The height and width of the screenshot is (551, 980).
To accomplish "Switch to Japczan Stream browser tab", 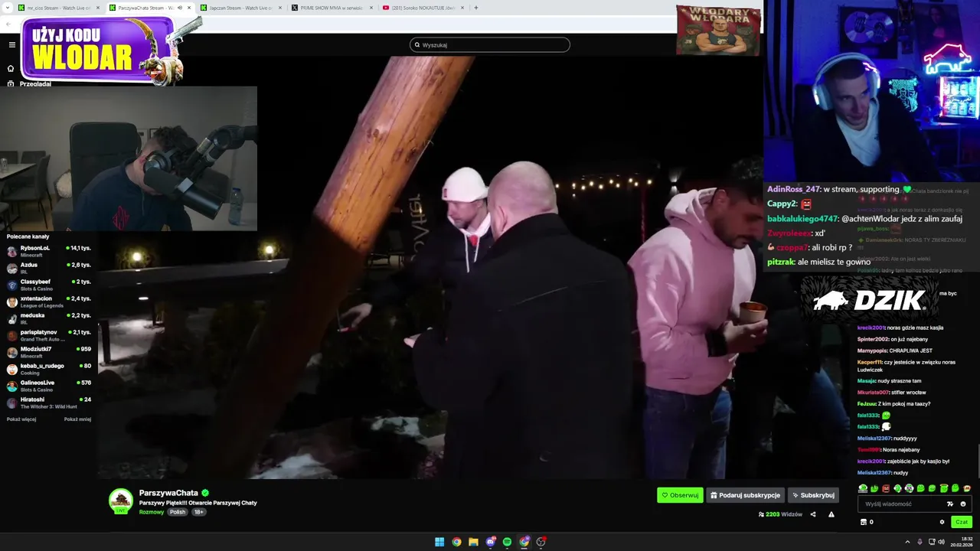I will point(240,8).
